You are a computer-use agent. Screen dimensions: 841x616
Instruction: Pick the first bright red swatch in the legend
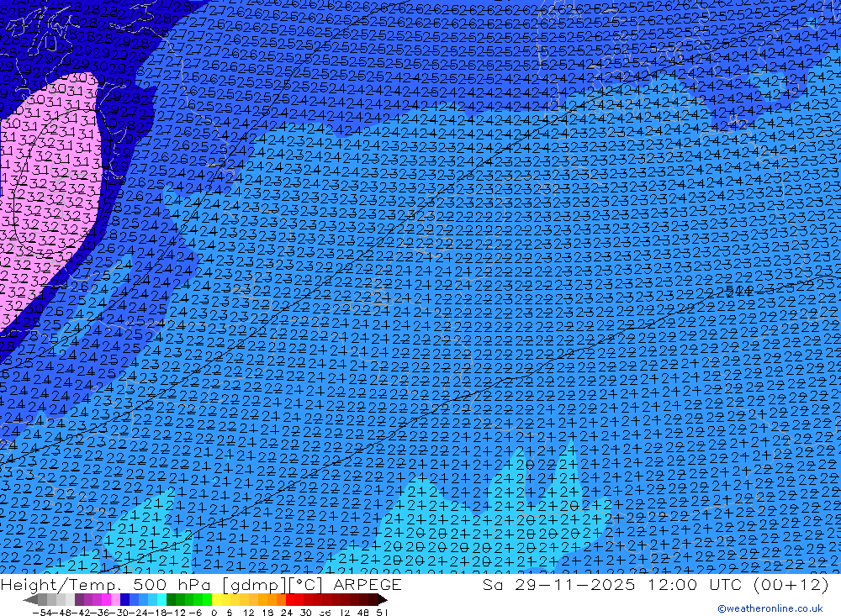[290, 599]
